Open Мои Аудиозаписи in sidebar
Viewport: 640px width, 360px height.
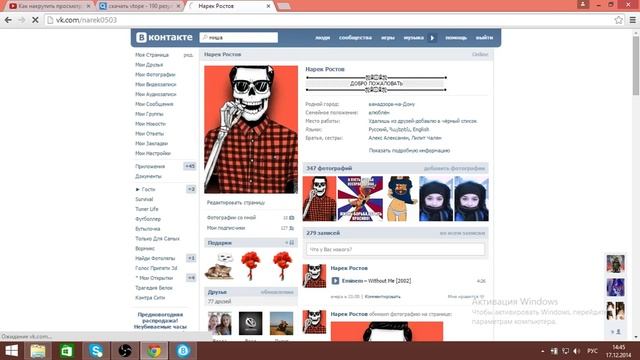coord(156,94)
